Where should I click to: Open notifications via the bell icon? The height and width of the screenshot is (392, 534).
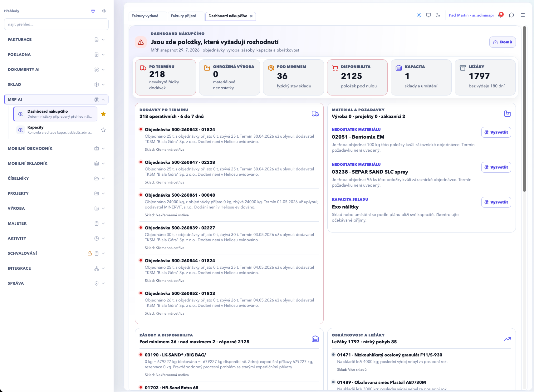click(x=501, y=15)
